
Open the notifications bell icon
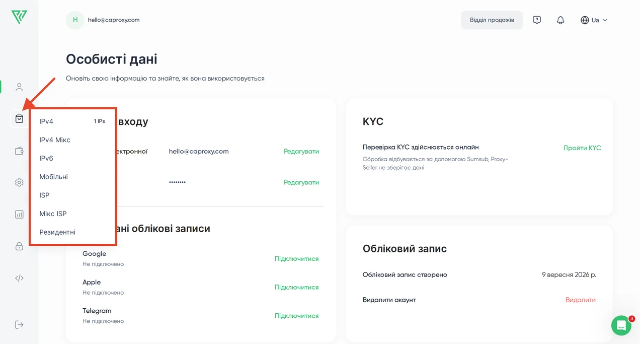coord(560,20)
